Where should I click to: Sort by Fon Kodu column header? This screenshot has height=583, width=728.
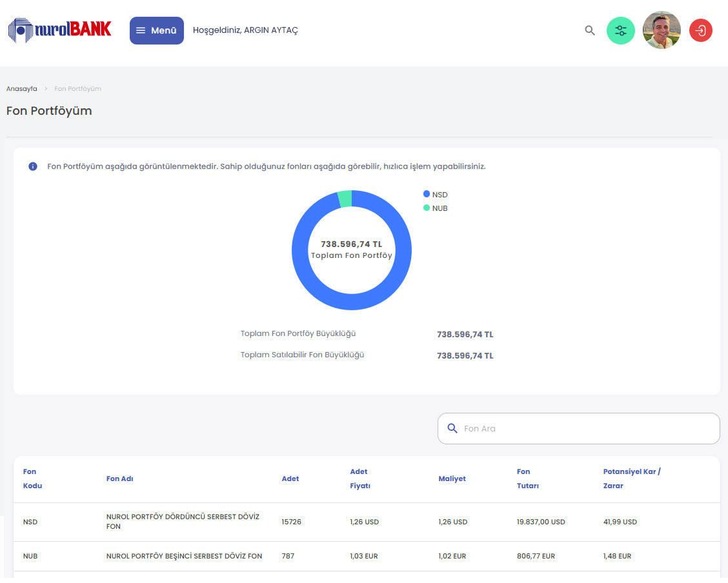[32, 479]
